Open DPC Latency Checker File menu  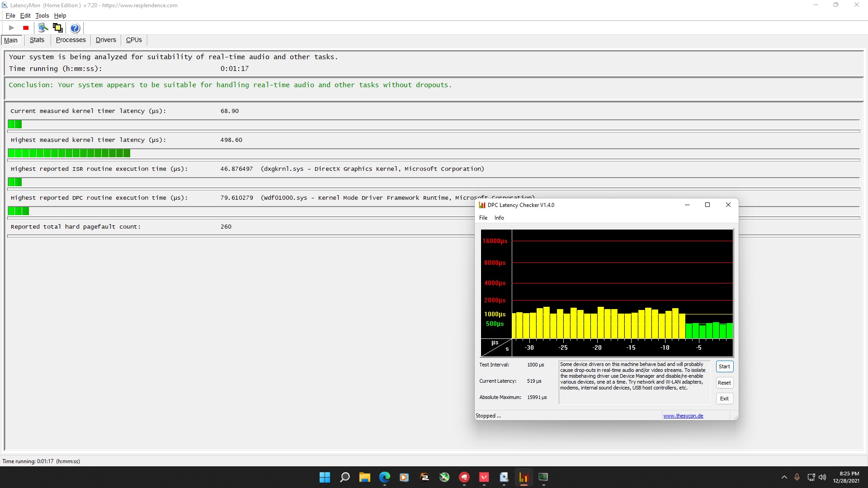(483, 218)
